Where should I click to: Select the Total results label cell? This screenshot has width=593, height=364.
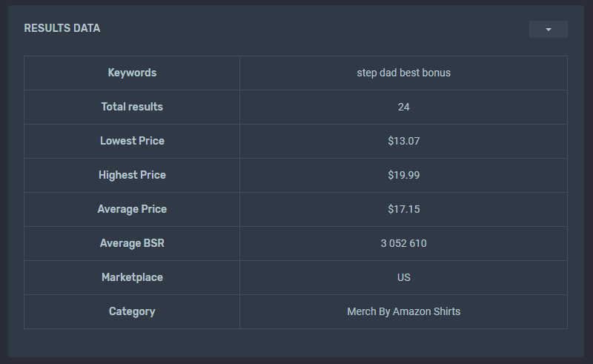click(x=132, y=107)
